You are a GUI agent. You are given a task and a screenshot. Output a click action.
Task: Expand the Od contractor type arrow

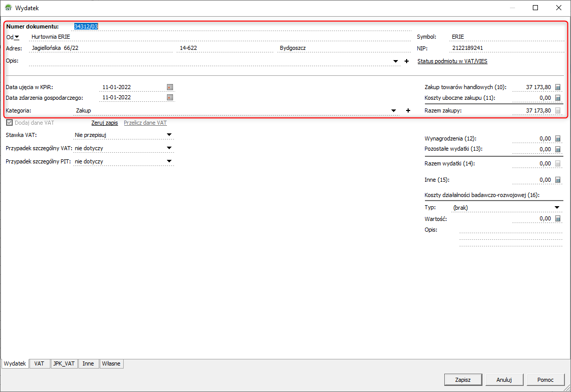17,37
